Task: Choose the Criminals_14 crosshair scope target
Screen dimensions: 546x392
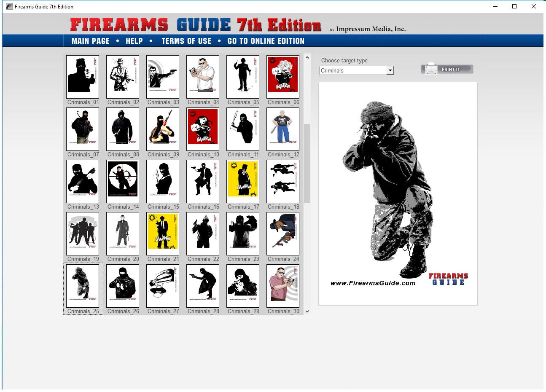Action: (x=123, y=181)
